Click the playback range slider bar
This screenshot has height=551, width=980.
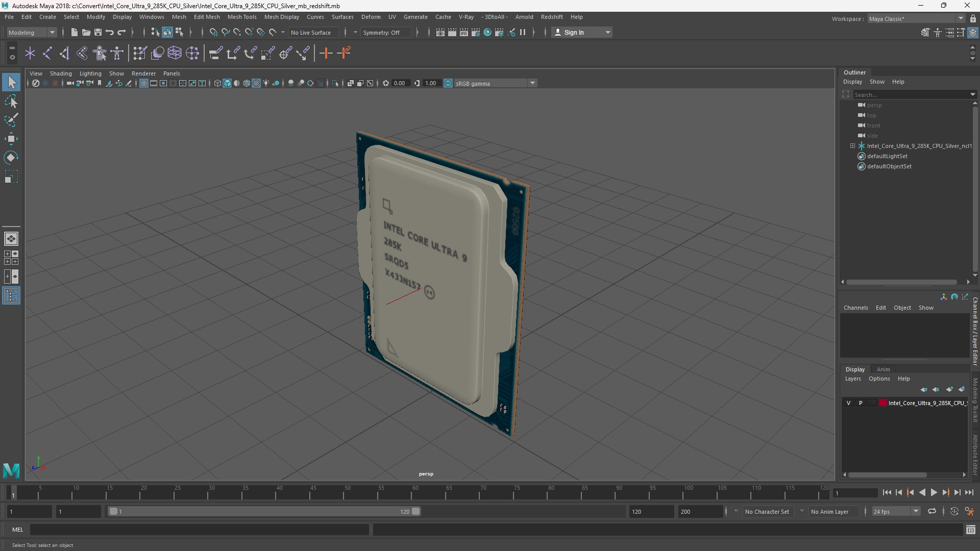[x=264, y=511]
